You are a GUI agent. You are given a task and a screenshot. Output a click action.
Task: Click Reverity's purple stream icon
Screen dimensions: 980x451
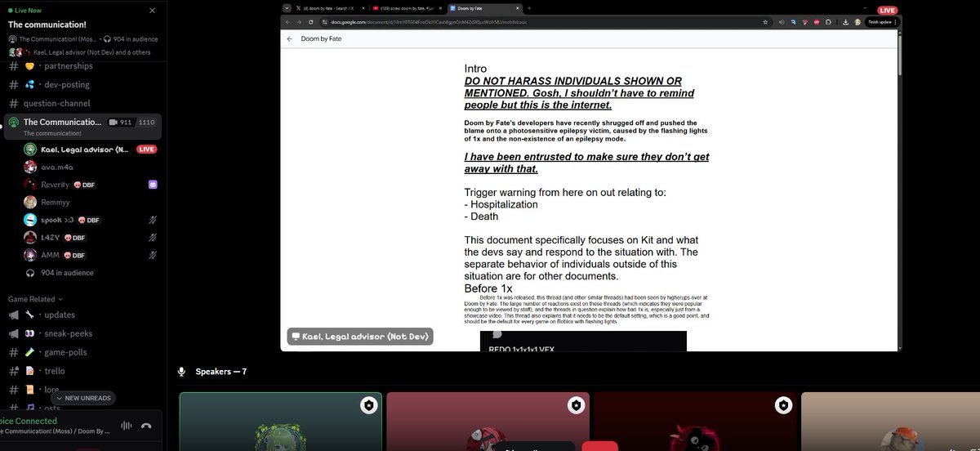[153, 185]
